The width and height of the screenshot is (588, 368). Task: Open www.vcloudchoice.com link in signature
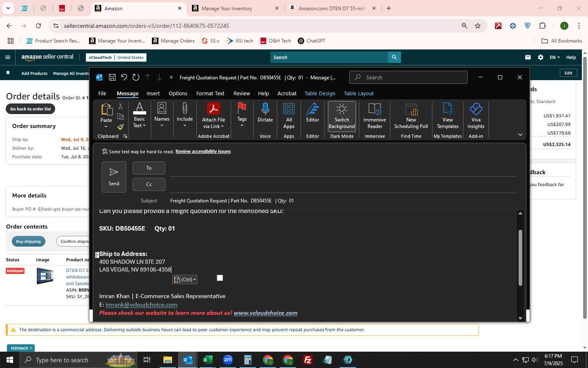point(265,313)
